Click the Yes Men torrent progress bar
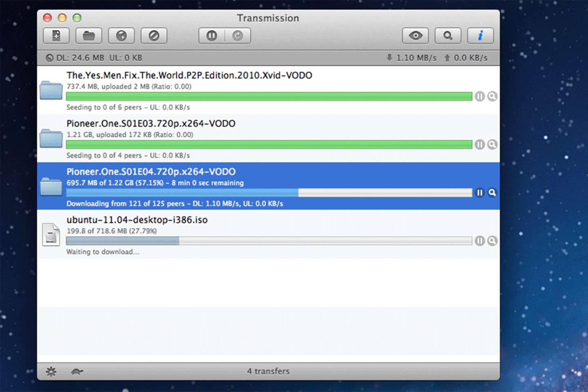The image size is (588, 392). [269, 96]
